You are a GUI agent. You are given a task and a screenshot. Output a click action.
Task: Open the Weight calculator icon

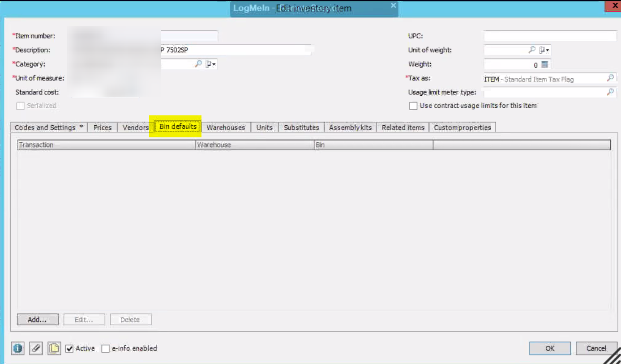pyautogui.click(x=544, y=64)
